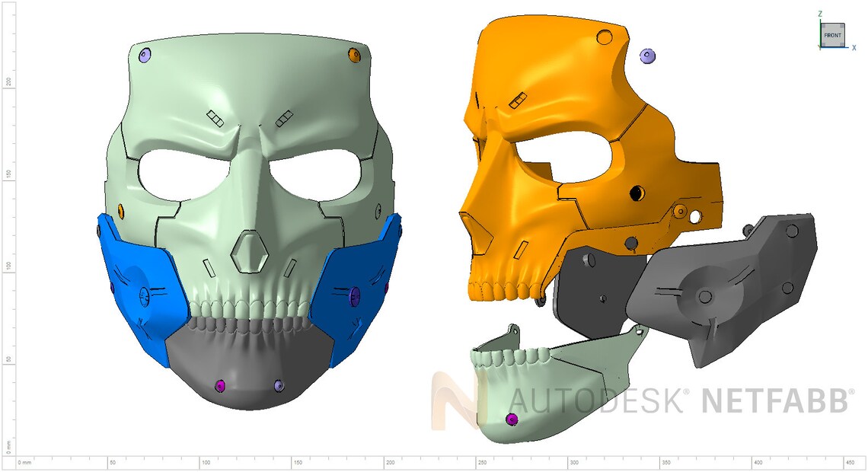
Task: Click the Y axis origin marker
Action: (819, 48)
